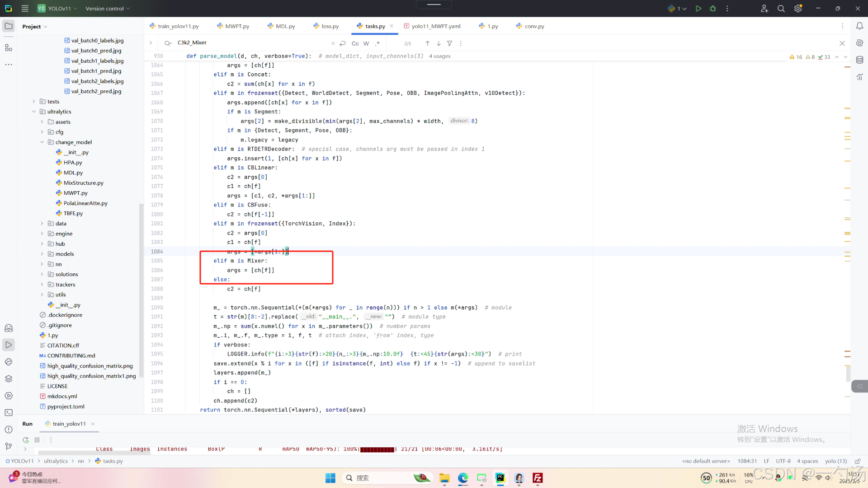Open the Python Packages tool window

9,379
